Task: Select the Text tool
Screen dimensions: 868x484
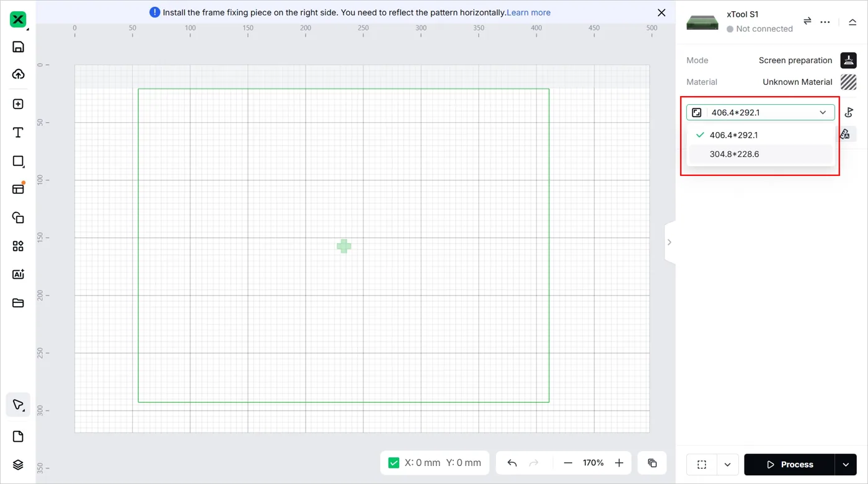Action: 18,133
